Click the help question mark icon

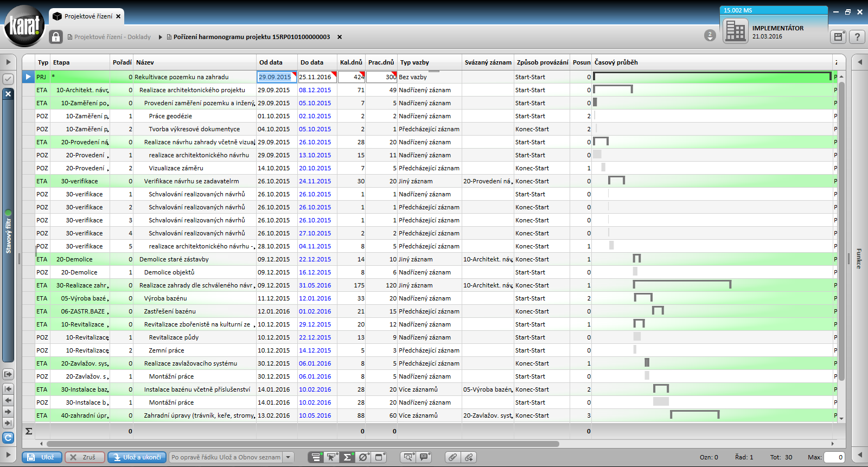[x=857, y=37]
